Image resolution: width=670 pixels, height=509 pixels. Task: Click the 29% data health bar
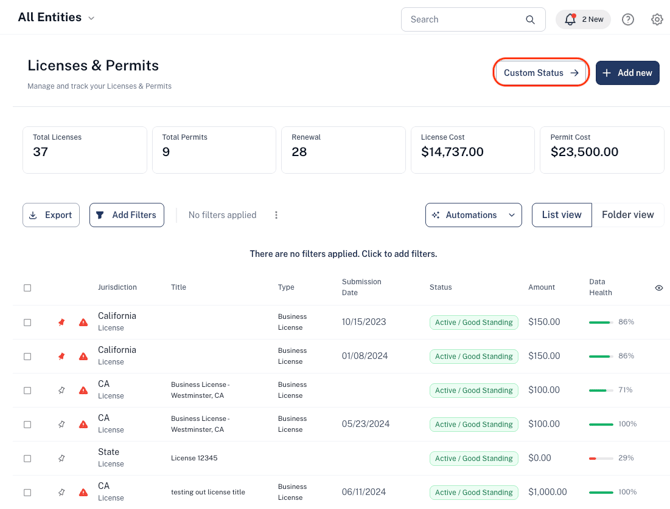point(601,458)
